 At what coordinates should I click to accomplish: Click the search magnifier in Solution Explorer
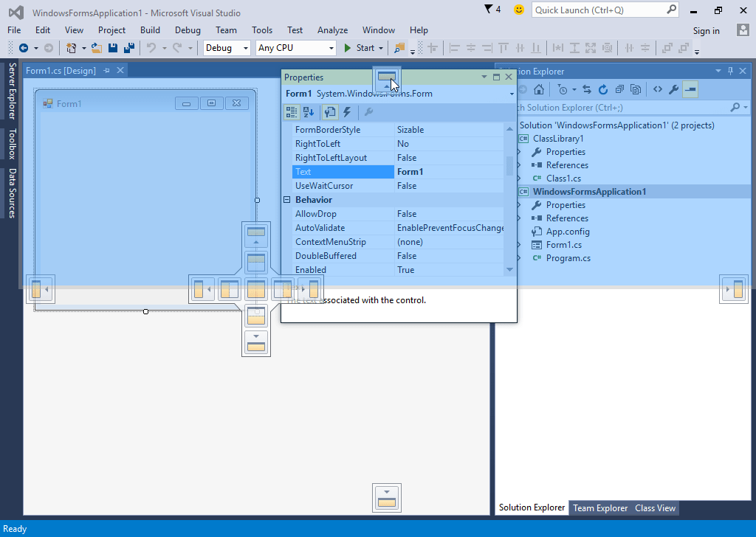(x=735, y=108)
